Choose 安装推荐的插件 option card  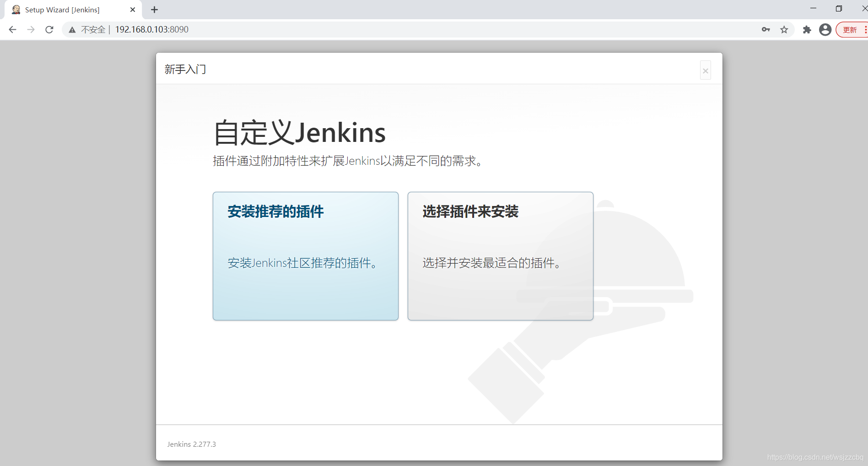tap(306, 256)
